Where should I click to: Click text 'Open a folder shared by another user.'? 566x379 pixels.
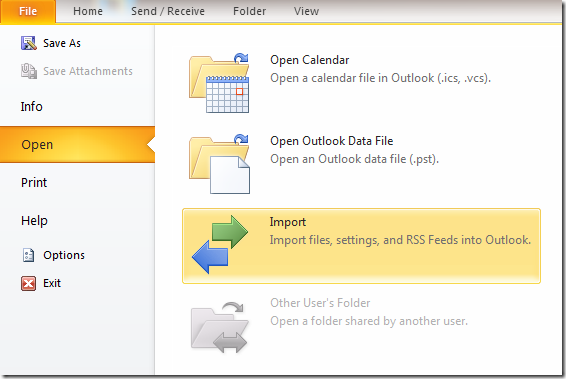[x=369, y=321]
